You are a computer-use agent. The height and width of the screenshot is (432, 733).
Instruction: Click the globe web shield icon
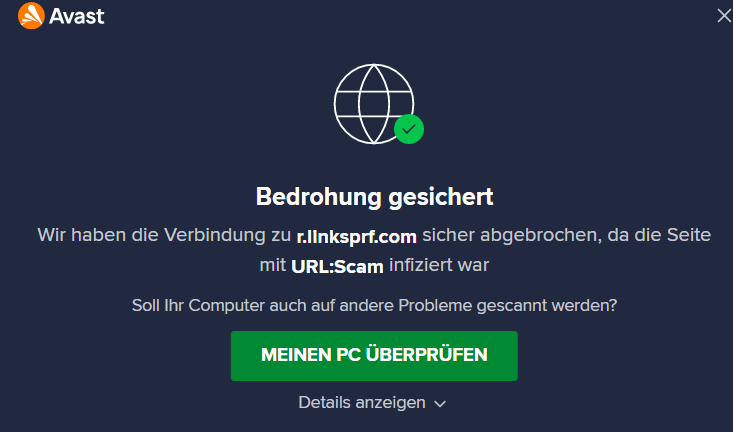(x=374, y=104)
